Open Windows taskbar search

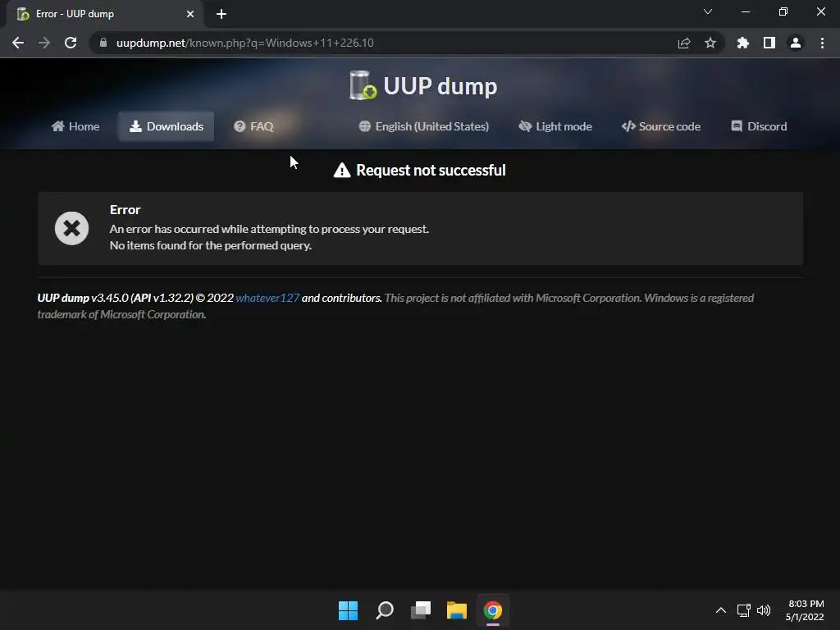(385, 610)
